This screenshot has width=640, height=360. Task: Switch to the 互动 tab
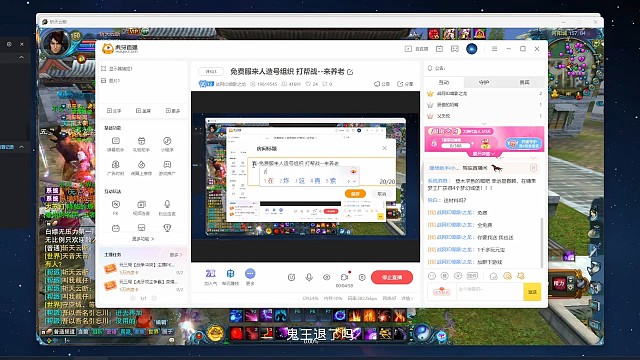(444, 82)
